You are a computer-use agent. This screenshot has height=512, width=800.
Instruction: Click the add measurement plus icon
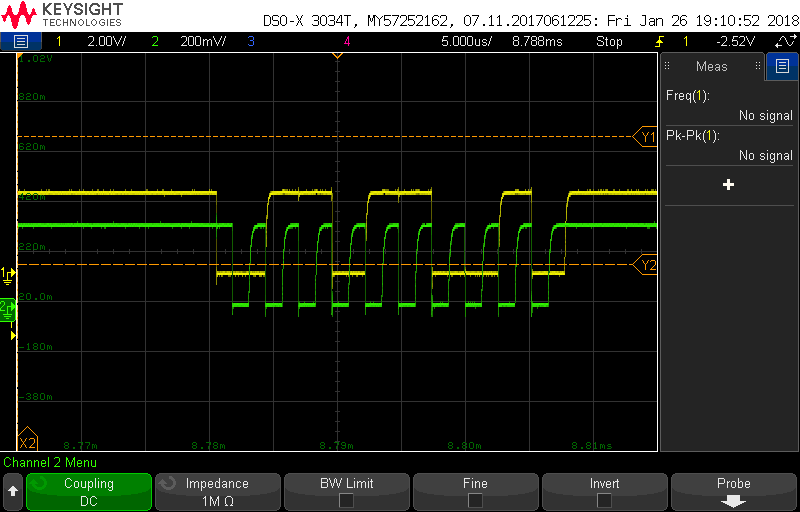(x=729, y=185)
